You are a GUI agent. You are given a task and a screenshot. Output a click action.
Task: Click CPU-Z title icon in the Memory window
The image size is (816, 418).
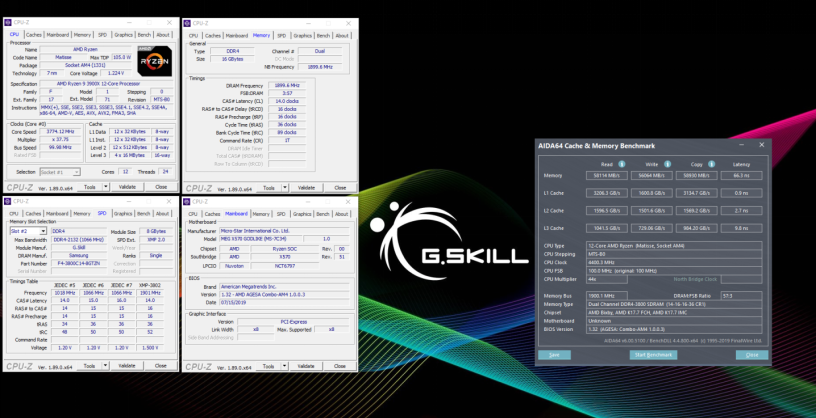tap(189, 23)
